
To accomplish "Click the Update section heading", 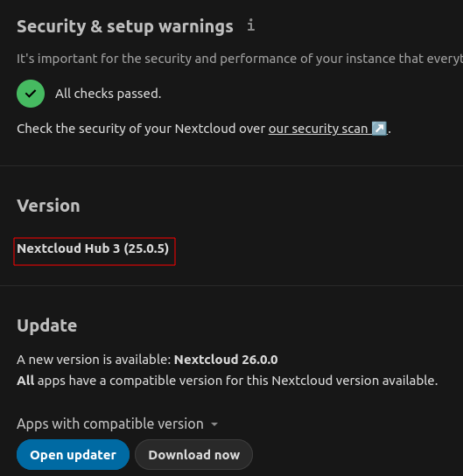I will click(46, 325).
